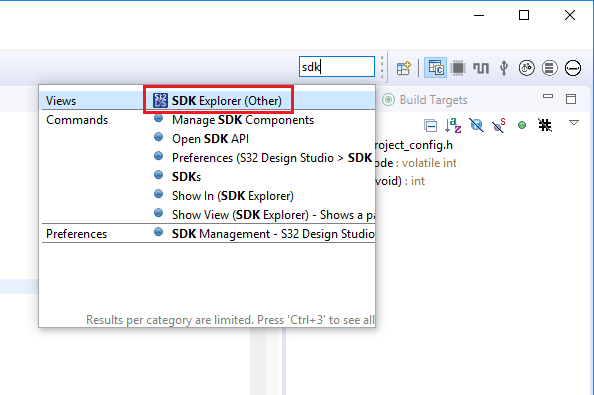Minimize the Build Targets view panel

[548, 97]
